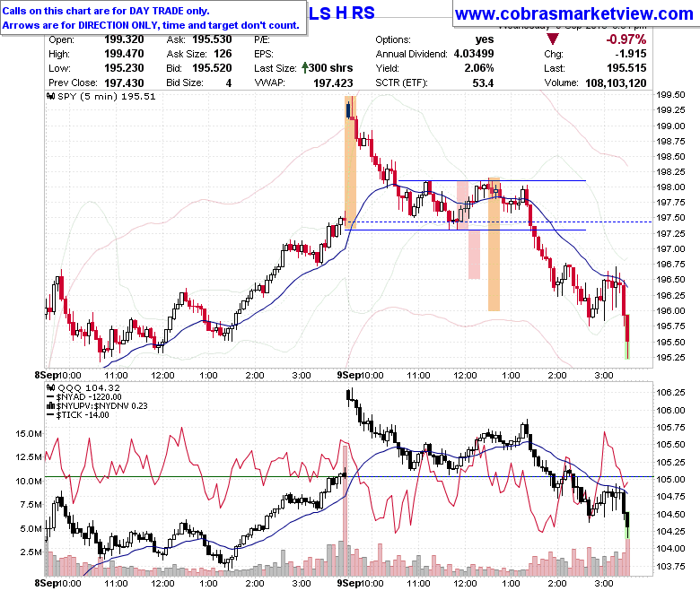Click the Prev Close value 197.430
Viewport: 700px width, 591px height.
(124, 83)
